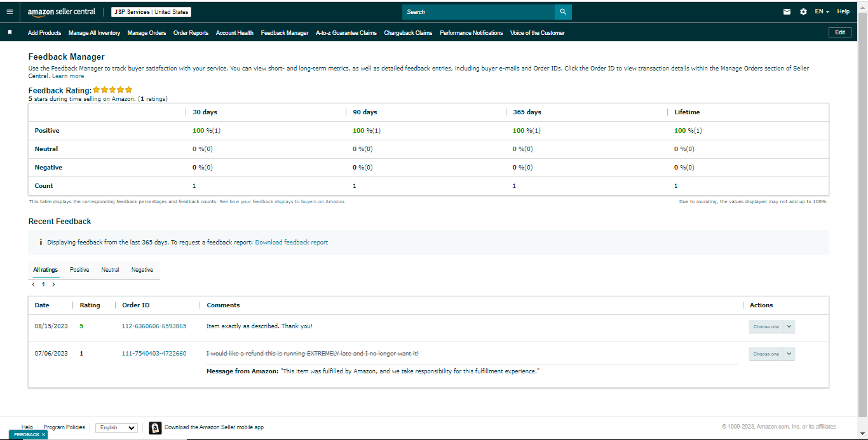Screen dimensions: 868x440
Task: Click Download feedback report link
Action: point(292,243)
